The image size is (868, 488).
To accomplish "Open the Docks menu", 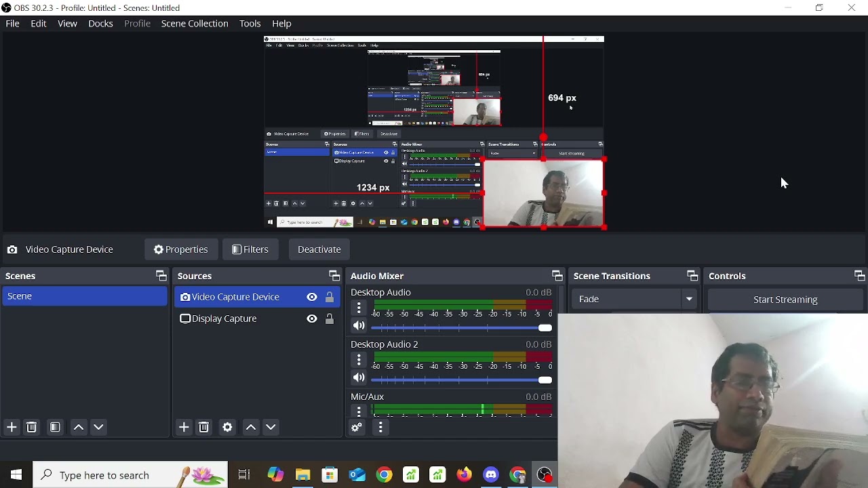I will tap(100, 24).
